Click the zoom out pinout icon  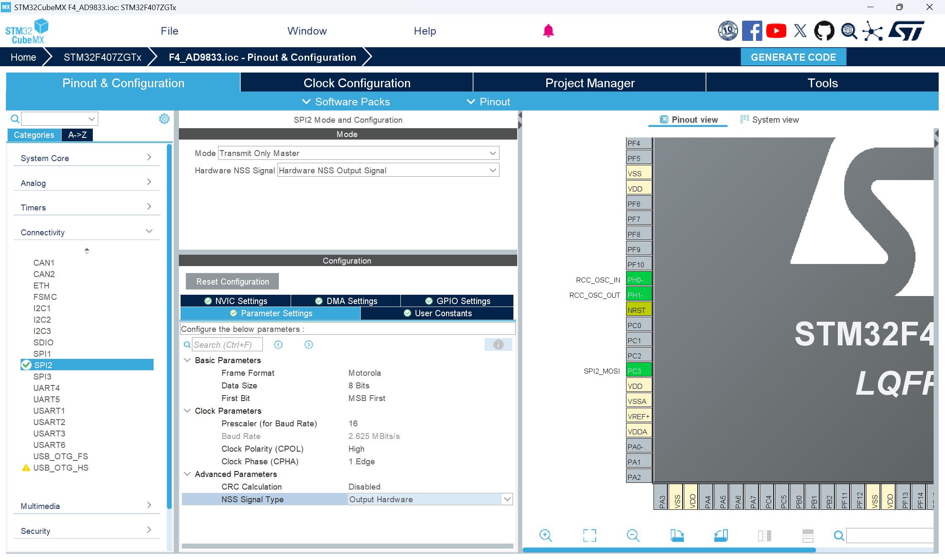pos(633,536)
